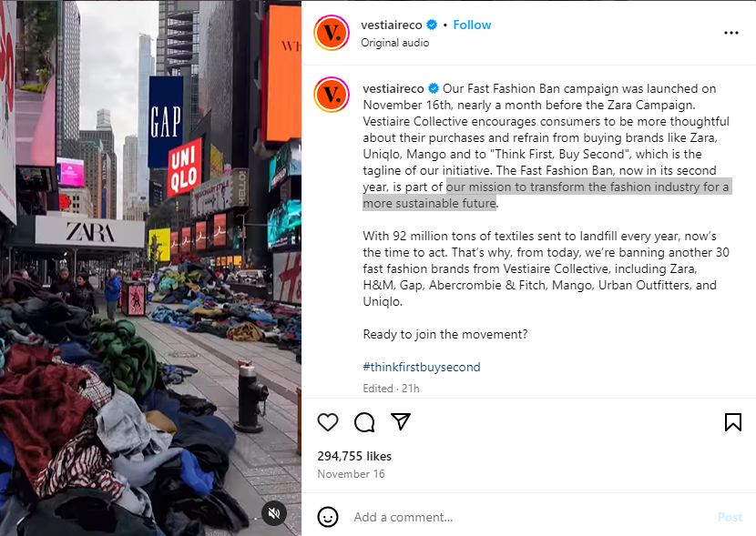Screen dimensions: 756x536
Task: Open the Original audio link
Action: tap(395, 43)
